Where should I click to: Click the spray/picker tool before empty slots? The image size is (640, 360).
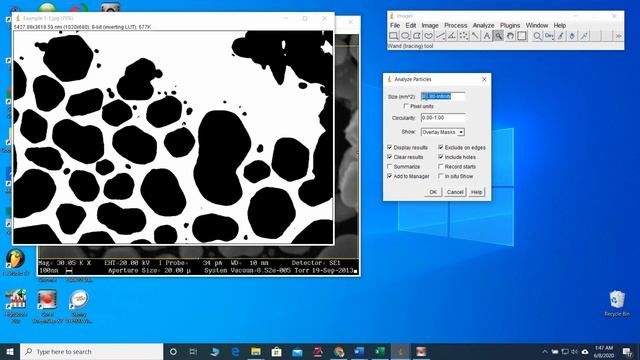(584, 36)
